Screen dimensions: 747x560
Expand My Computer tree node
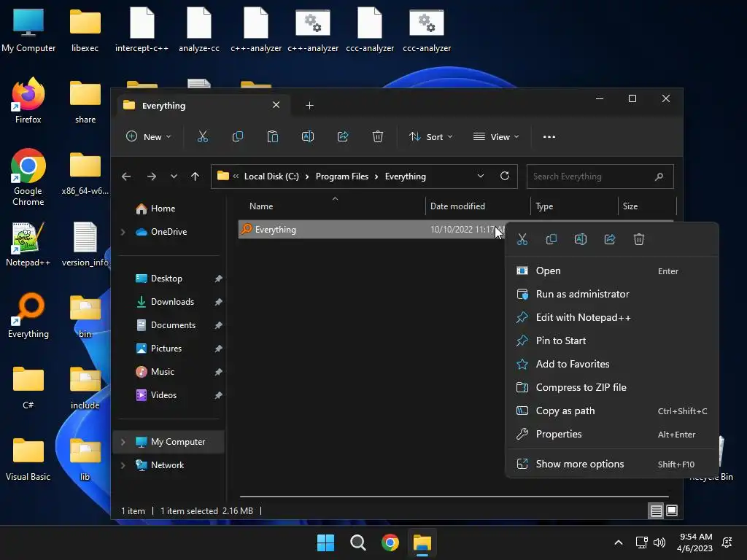[x=123, y=442]
